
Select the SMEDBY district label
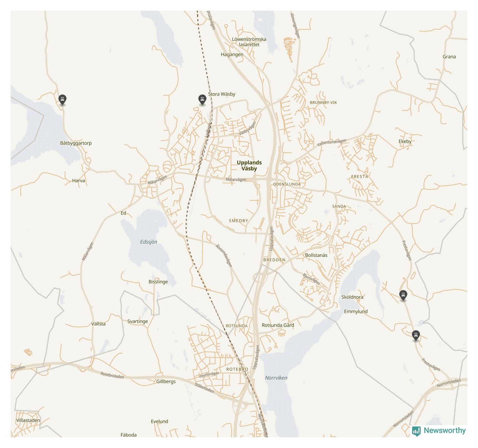(238, 221)
